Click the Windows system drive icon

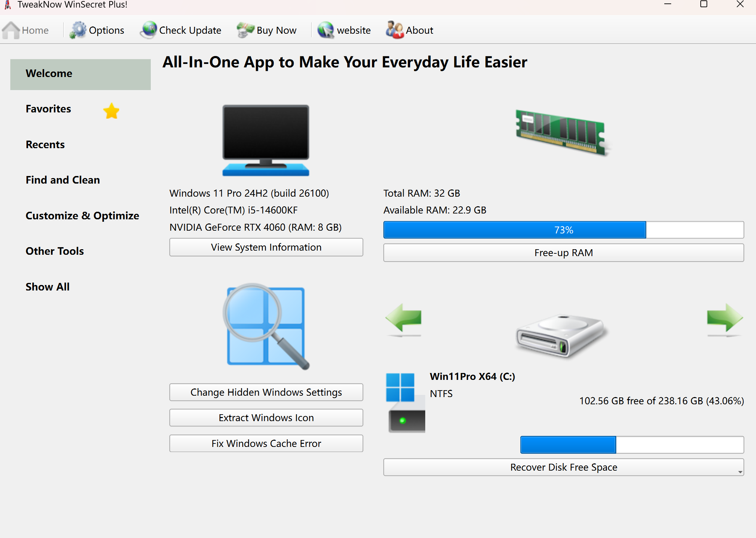(406, 403)
